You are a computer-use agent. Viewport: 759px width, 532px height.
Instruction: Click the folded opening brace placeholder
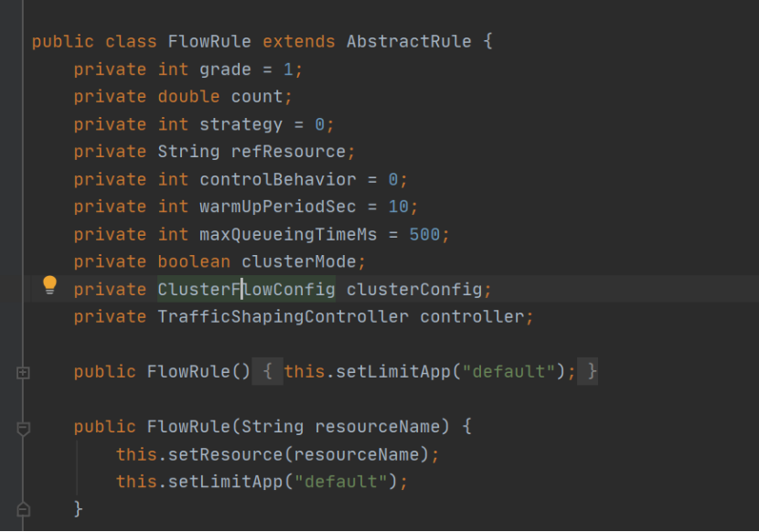point(267,372)
